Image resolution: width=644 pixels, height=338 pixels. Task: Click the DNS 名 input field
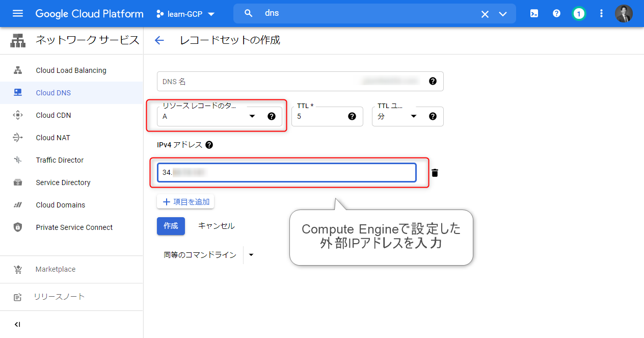(300, 81)
